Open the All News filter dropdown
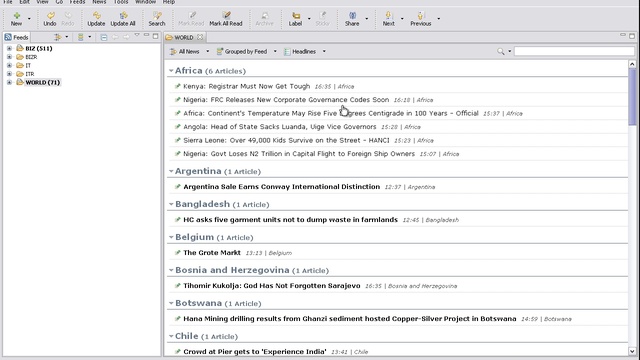The image size is (640, 360). click(207, 51)
